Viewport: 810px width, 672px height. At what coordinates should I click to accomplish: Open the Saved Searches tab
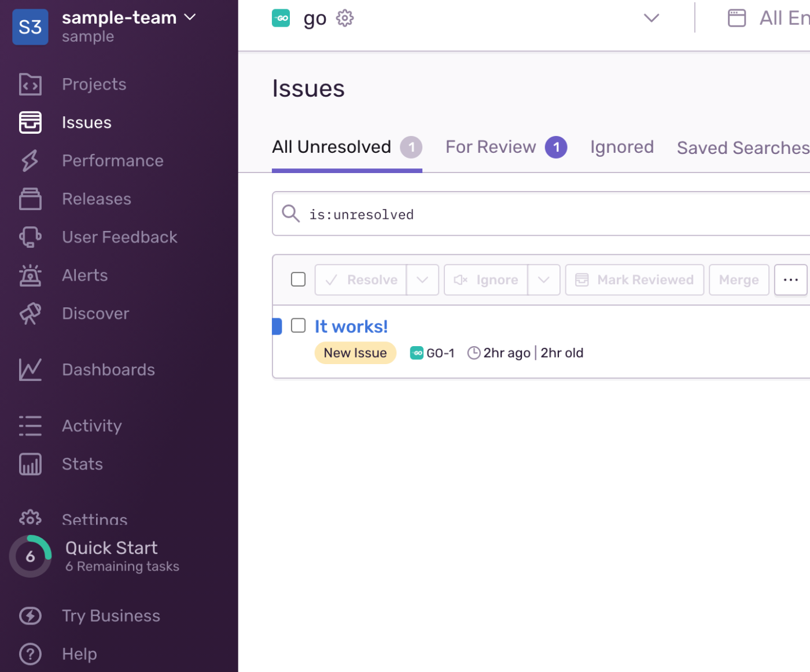pos(743,148)
